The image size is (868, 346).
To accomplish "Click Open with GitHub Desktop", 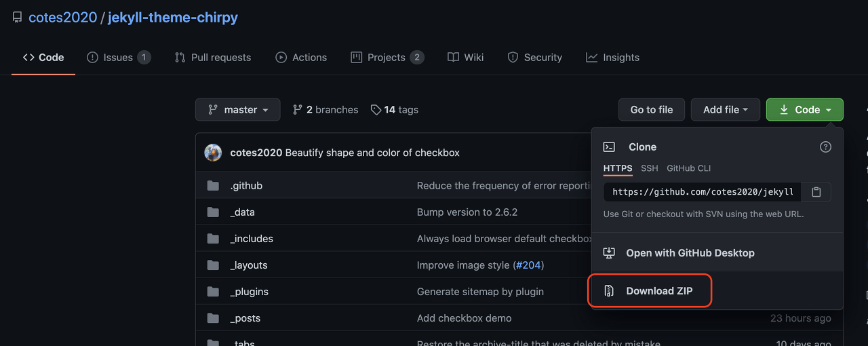I will point(717,252).
